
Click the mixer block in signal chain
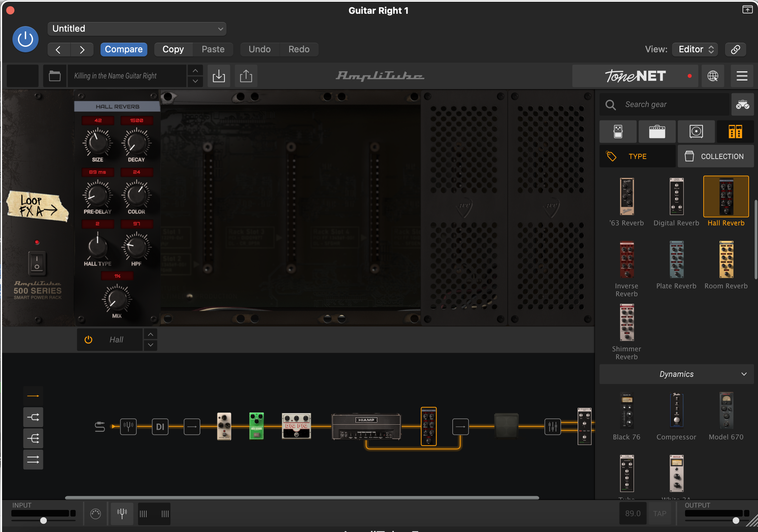point(552,427)
